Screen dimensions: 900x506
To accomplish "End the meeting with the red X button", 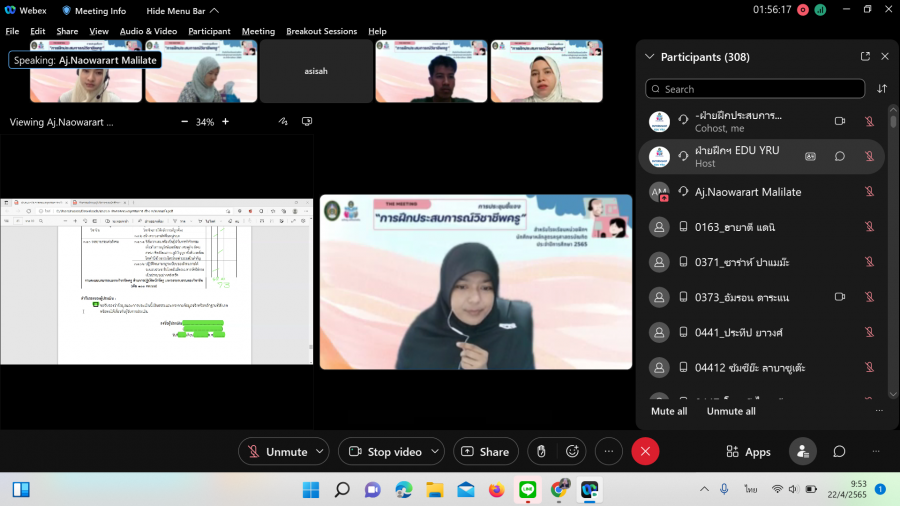I will point(645,452).
